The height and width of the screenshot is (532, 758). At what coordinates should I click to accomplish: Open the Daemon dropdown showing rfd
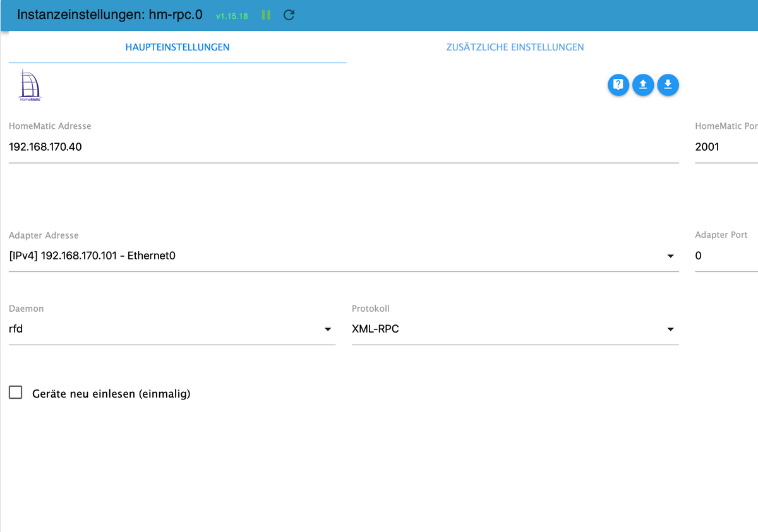(172, 329)
